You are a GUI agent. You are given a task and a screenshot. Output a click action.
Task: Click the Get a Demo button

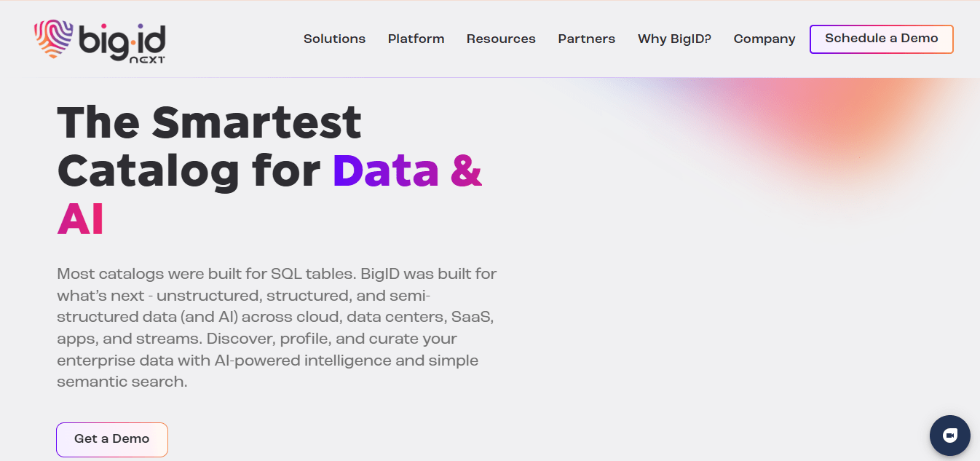click(x=112, y=439)
